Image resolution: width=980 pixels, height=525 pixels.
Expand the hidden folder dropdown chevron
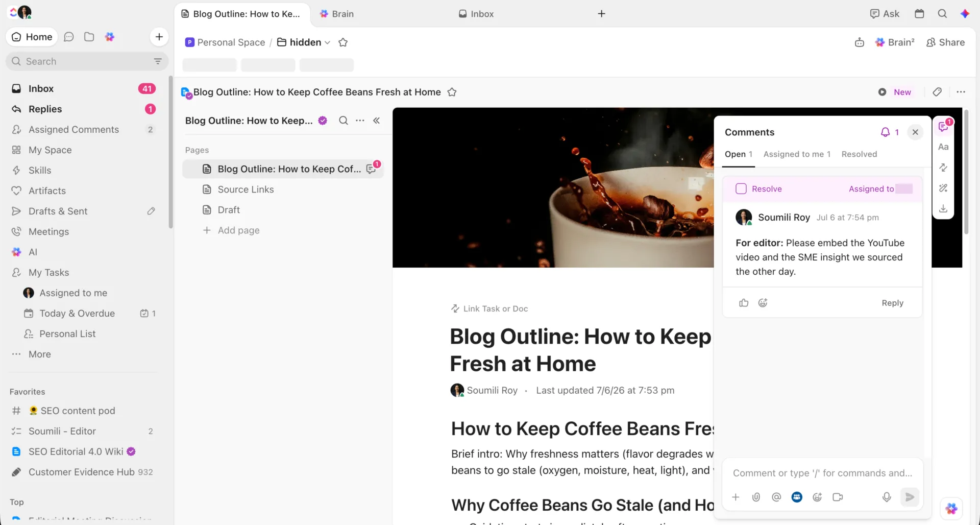pos(327,42)
